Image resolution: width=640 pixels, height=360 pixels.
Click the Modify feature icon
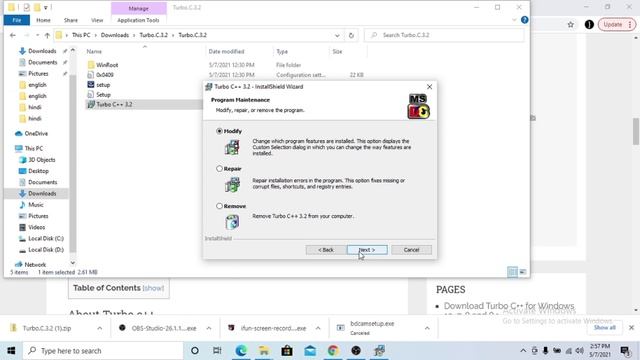[232, 147]
